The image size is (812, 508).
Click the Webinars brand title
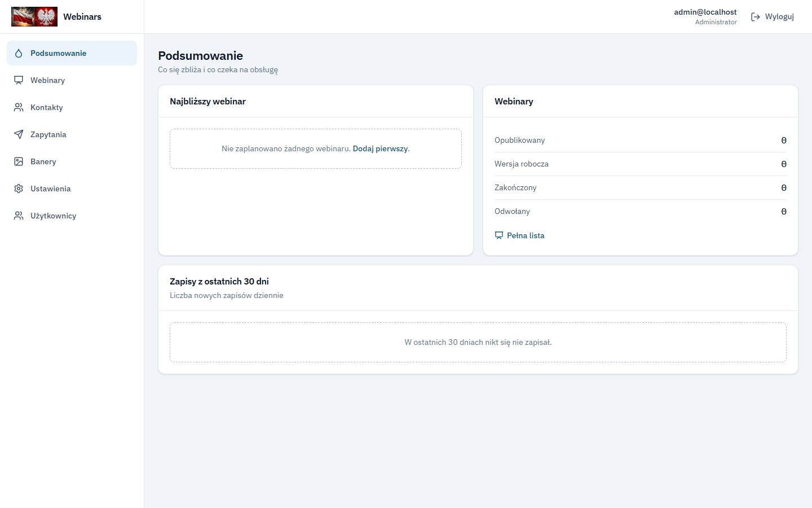coord(82,17)
